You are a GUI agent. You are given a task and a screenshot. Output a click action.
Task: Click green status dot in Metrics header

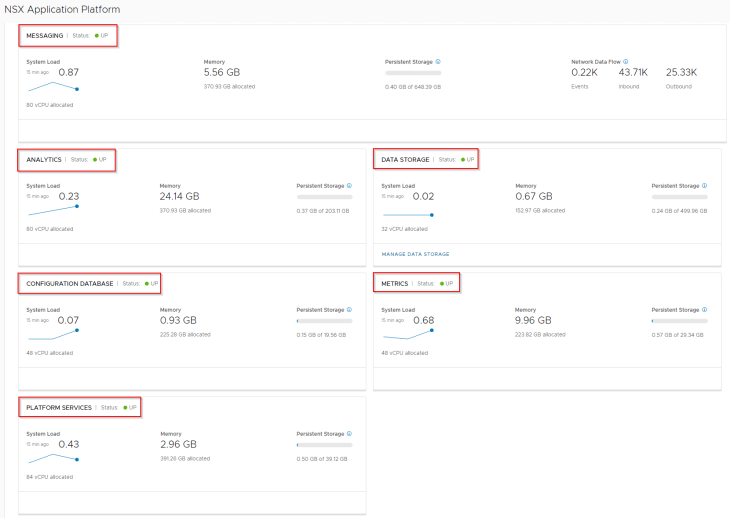442,283
